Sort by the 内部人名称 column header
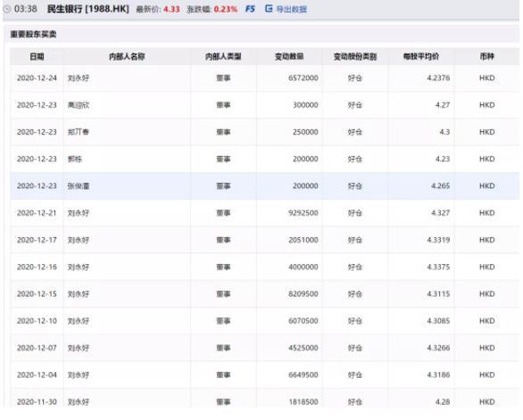 click(x=127, y=56)
